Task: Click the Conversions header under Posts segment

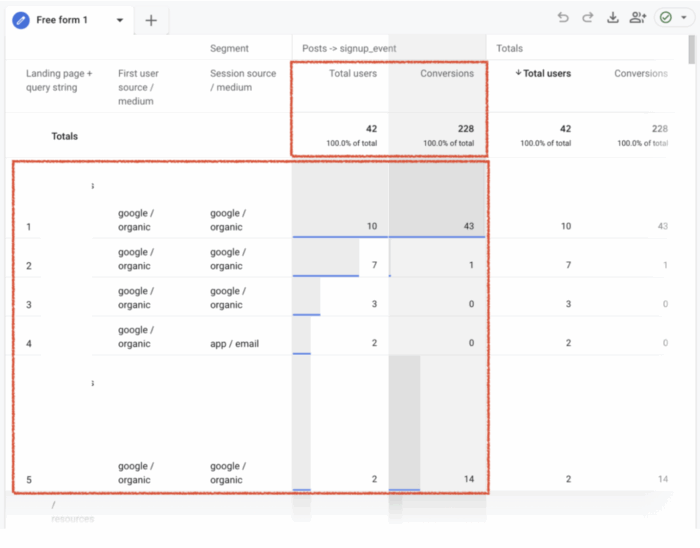Action: click(446, 73)
